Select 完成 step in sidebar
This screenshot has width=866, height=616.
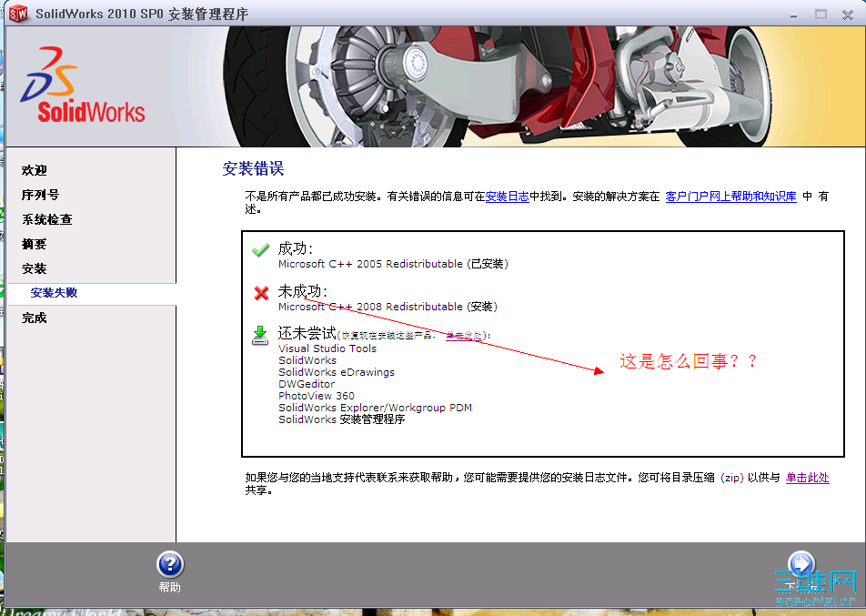point(35,318)
